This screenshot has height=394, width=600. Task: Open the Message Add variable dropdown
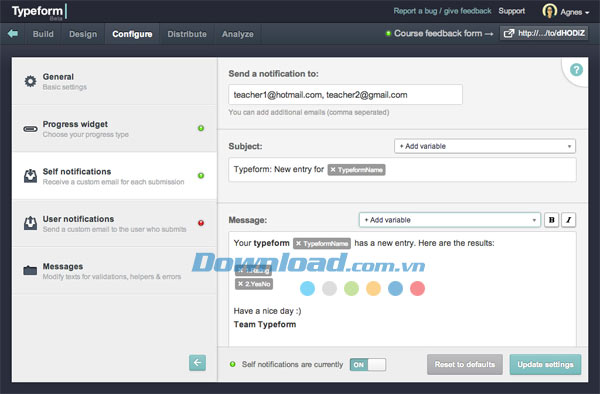tap(450, 220)
